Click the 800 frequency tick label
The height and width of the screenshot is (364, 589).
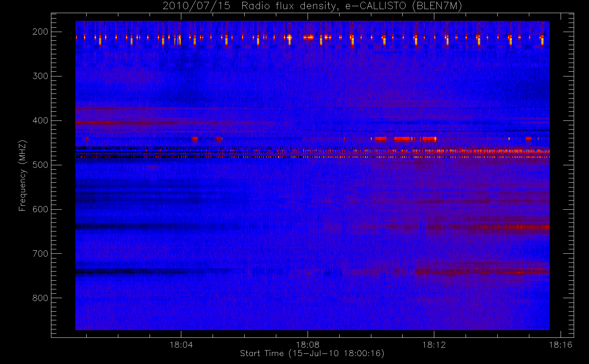pyautogui.click(x=40, y=298)
